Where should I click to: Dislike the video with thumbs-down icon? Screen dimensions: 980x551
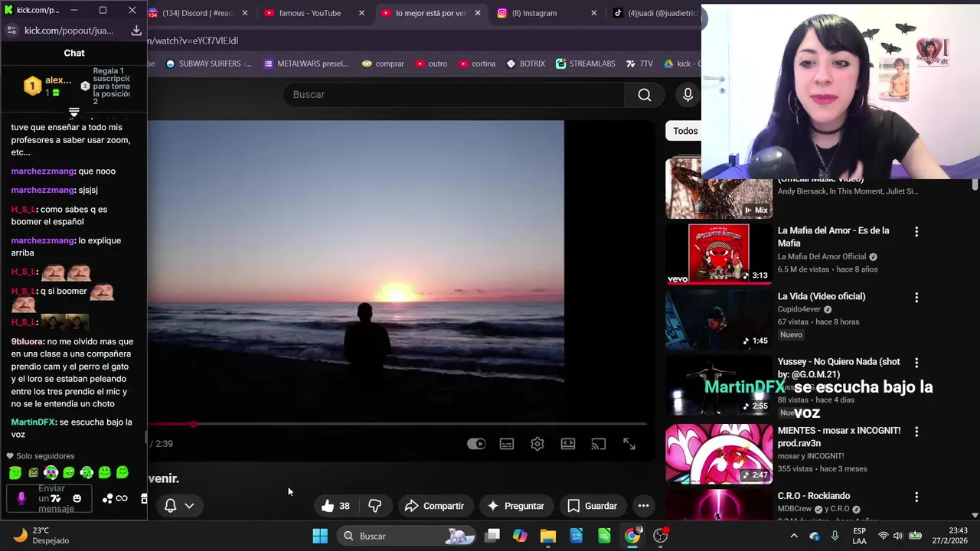tap(375, 506)
